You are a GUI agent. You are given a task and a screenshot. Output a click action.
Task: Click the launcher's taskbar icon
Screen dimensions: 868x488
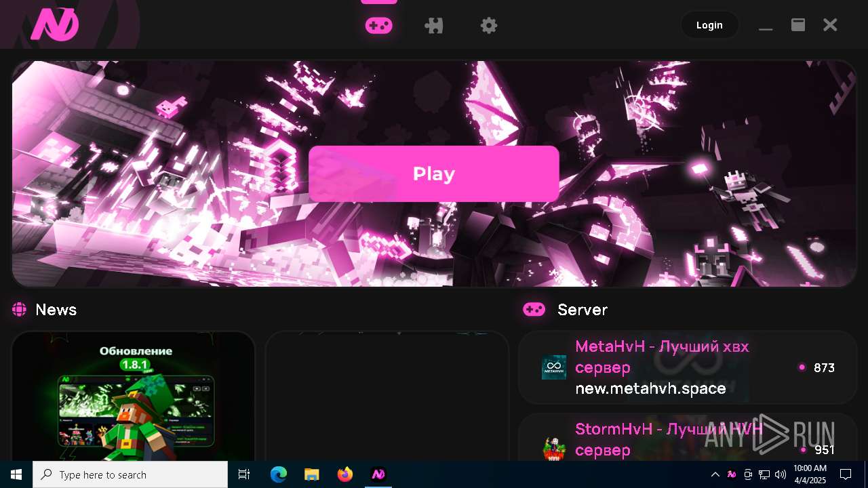pos(378,474)
